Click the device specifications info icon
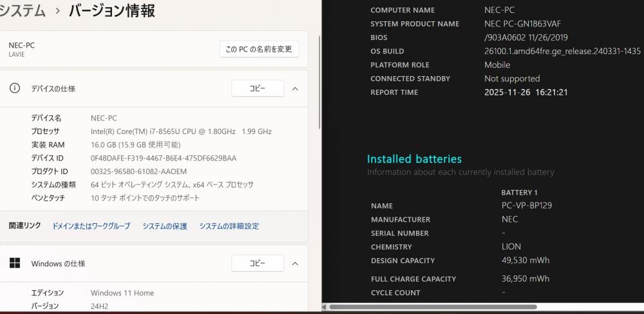Image resolution: width=644 pixels, height=314 pixels. [x=15, y=88]
